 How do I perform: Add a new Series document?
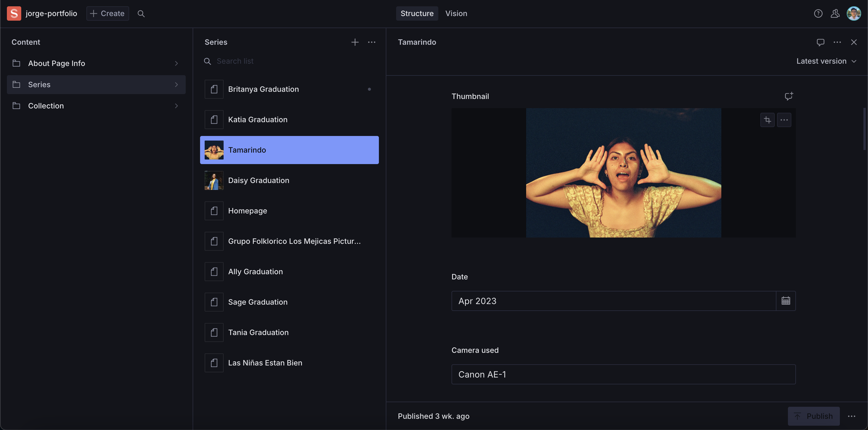[x=355, y=42]
